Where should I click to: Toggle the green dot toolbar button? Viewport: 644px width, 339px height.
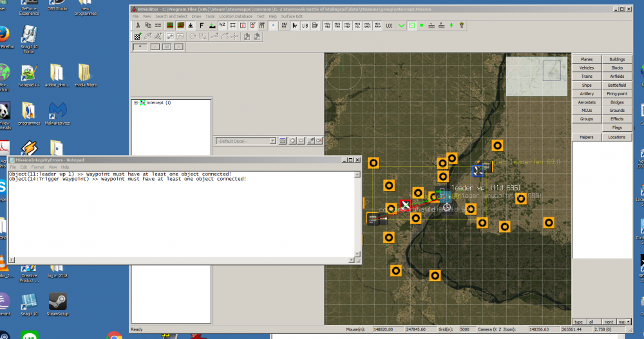point(421,25)
